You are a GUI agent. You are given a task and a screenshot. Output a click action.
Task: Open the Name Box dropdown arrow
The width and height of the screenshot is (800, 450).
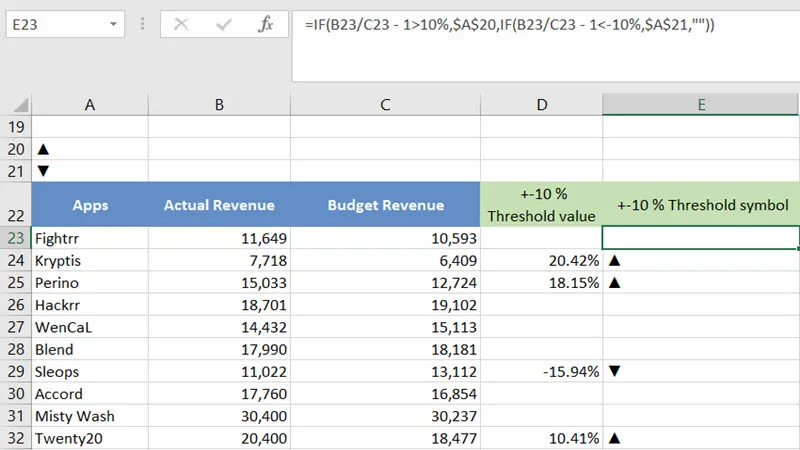(x=113, y=25)
